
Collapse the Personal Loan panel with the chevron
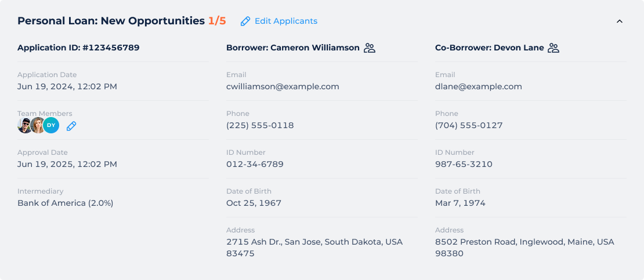pyautogui.click(x=620, y=21)
